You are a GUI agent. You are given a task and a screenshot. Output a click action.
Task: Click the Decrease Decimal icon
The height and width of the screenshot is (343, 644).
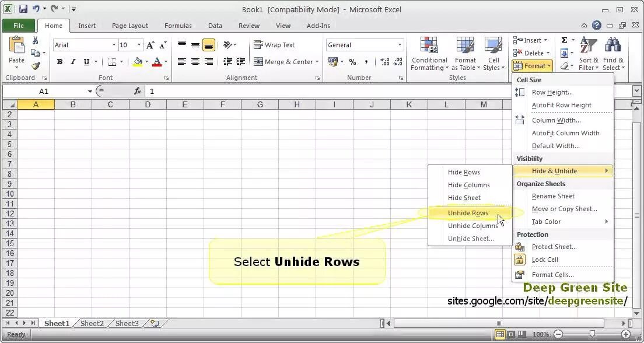398,62
